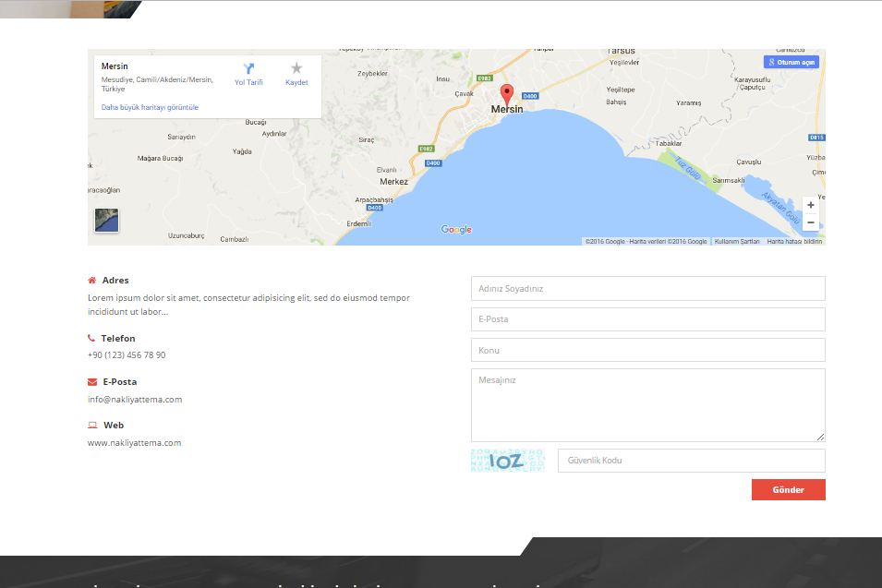Click the Oturum açın sign-in button
The height and width of the screenshot is (588, 882).
coord(791,63)
